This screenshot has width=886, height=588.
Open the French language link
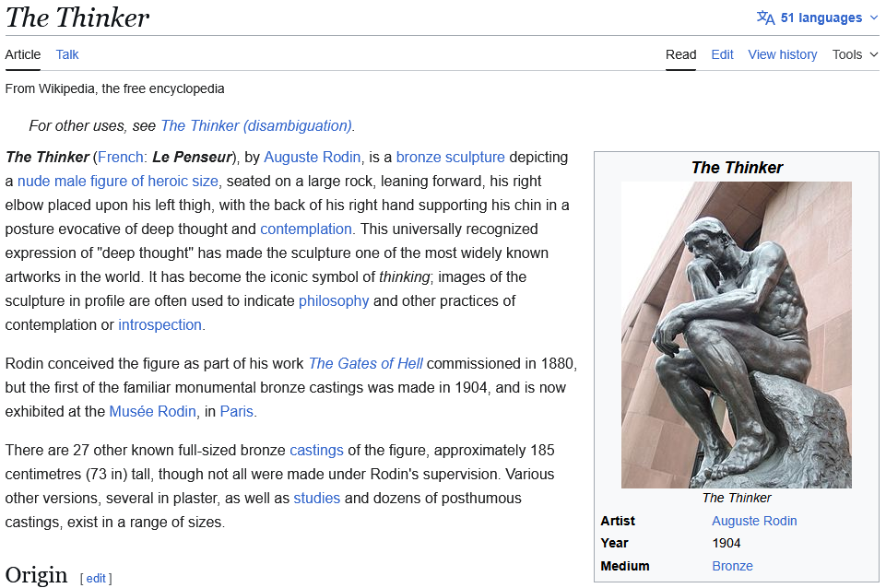[x=121, y=157]
